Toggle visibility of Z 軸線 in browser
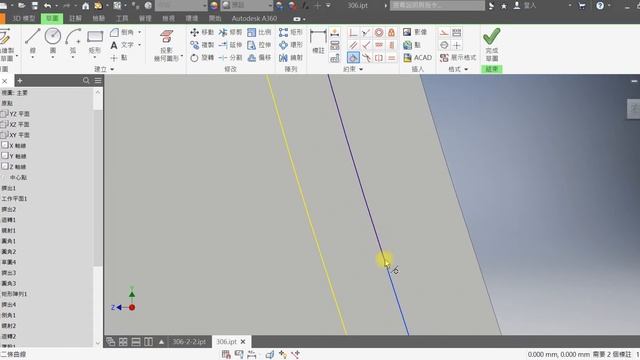This screenshot has height=360, width=640. (5, 166)
